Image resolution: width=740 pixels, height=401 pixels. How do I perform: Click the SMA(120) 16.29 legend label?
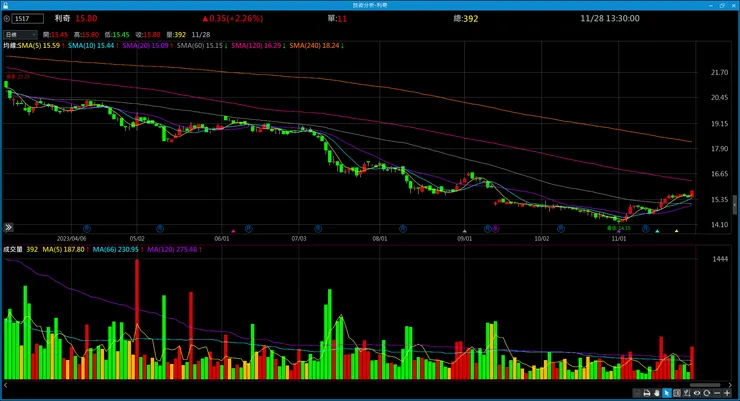[x=256, y=46]
